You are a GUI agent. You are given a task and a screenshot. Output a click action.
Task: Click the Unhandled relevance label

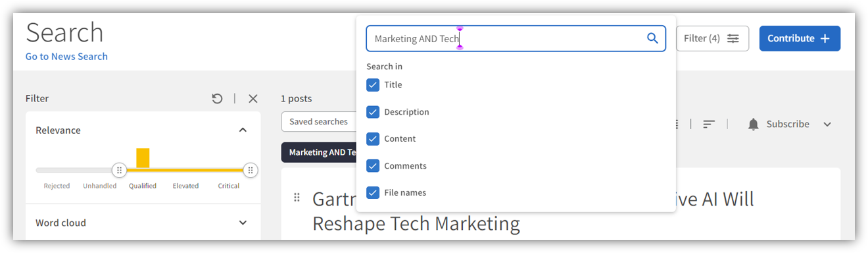pos(100,186)
